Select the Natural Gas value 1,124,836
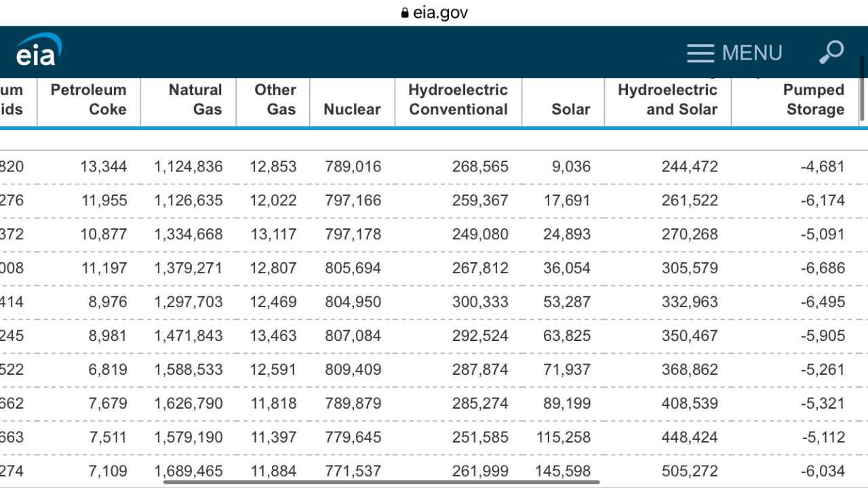The image size is (868, 488). point(188,167)
